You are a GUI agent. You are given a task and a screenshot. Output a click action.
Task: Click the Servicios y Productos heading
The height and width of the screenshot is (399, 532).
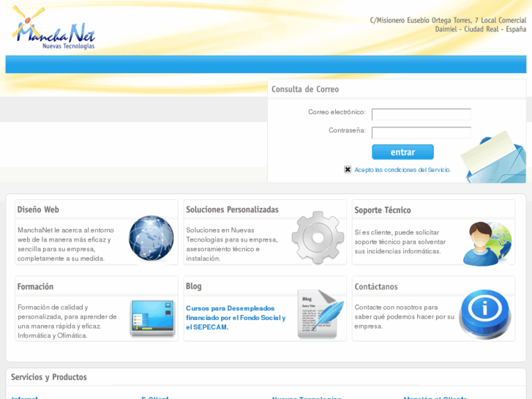[x=49, y=377]
